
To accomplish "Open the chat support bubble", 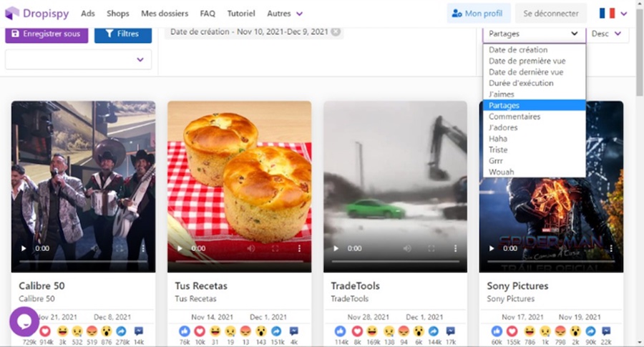I will pos(24,321).
